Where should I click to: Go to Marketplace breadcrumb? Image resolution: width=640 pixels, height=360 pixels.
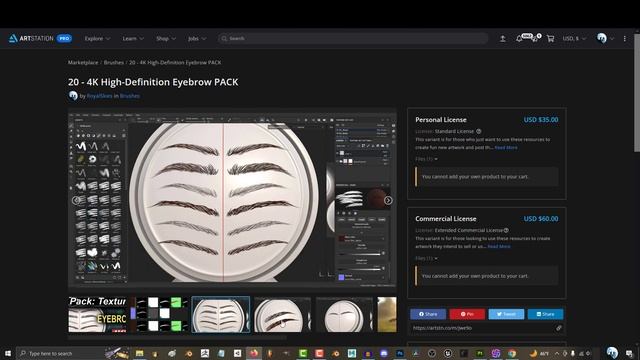pyautogui.click(x=83, y=62)
